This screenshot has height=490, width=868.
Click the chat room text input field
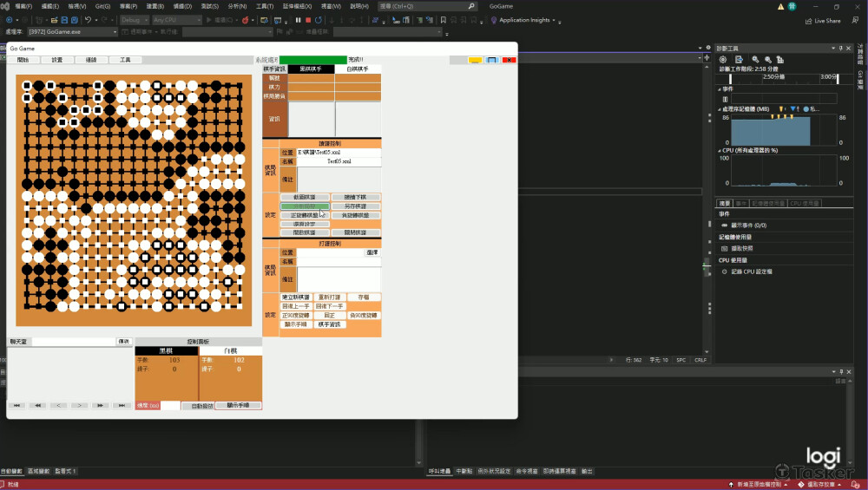74,342
